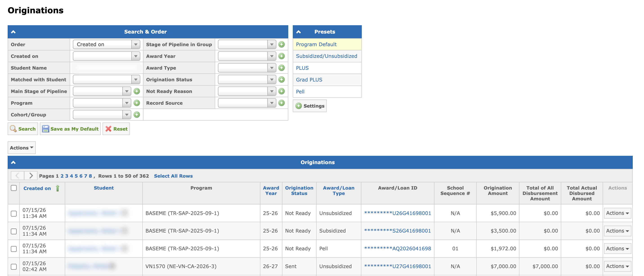
Task: Open the Record Source dropdown
Action: pos(247,103)
